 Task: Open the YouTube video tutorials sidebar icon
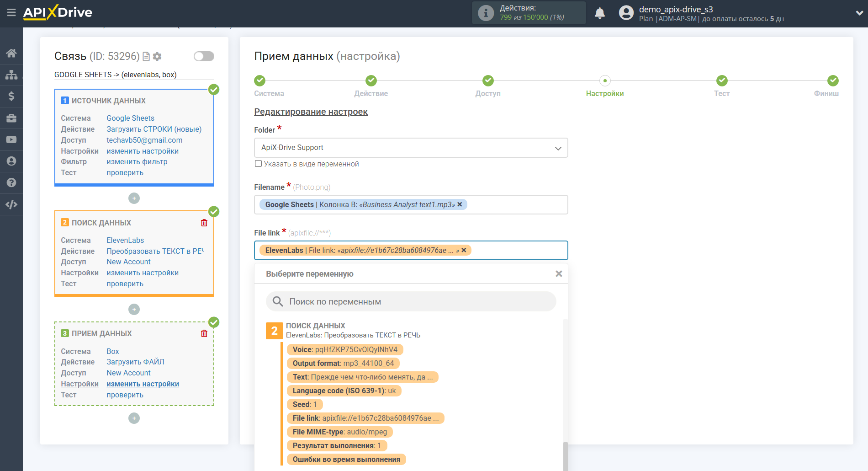[x=11, y=139]
